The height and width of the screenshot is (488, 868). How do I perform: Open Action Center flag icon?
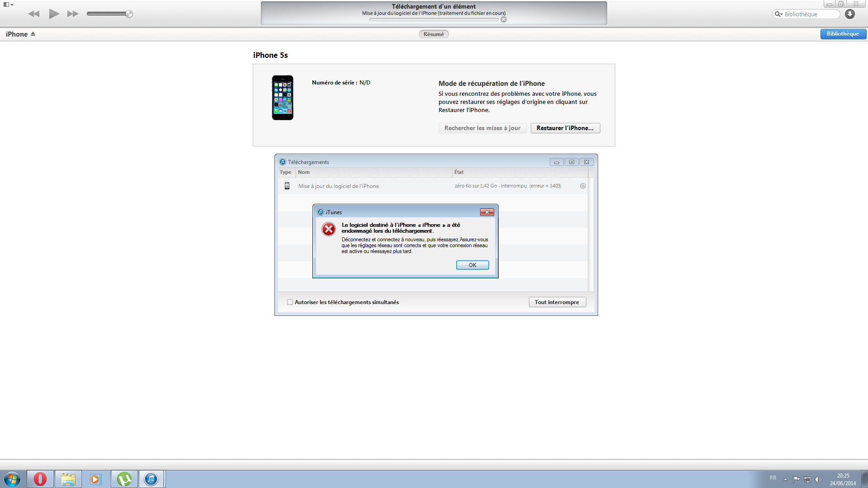coord(797,479)
